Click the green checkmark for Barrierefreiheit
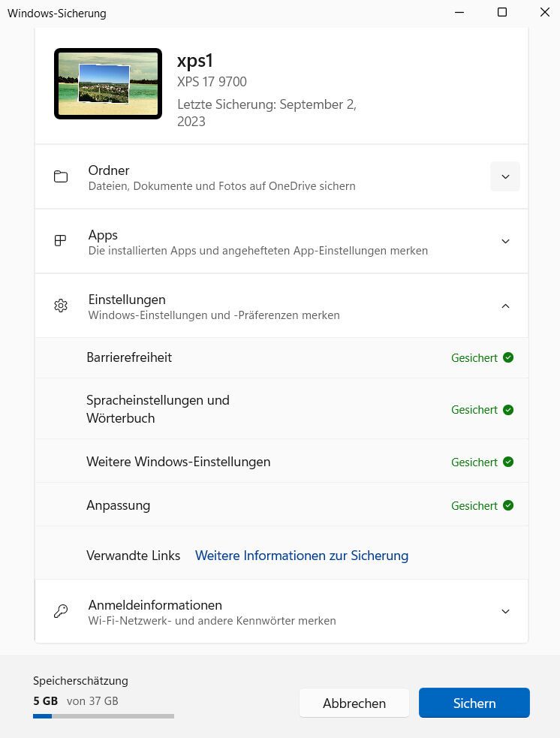The image size is (560, 738). click(x=508, y=358)
